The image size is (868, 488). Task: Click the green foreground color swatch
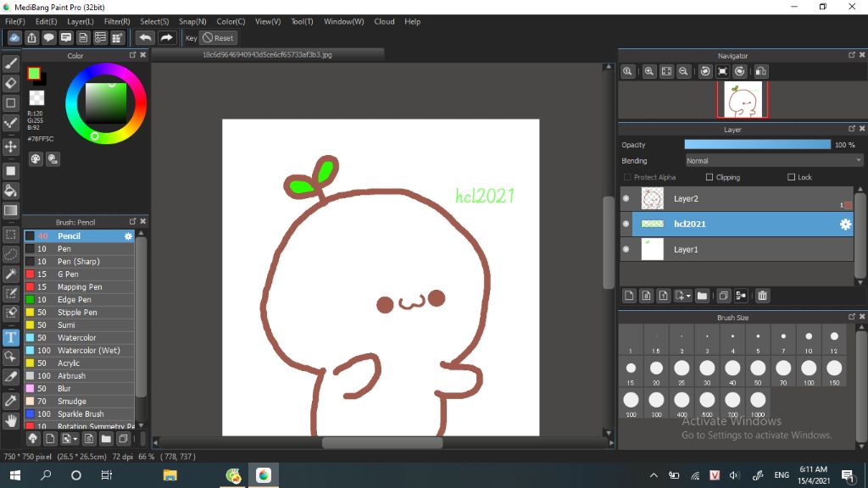[34, 73]
